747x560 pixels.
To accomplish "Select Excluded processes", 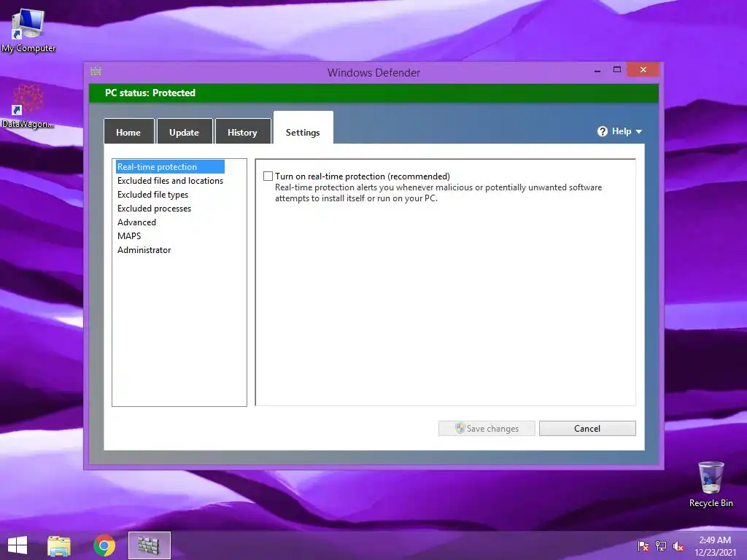I will coord(154,208).
